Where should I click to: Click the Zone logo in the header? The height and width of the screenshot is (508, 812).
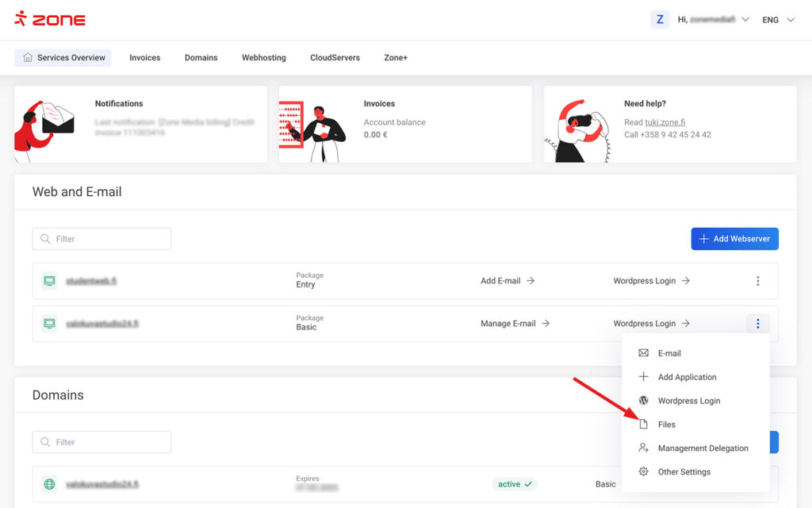tap(50, 19)
